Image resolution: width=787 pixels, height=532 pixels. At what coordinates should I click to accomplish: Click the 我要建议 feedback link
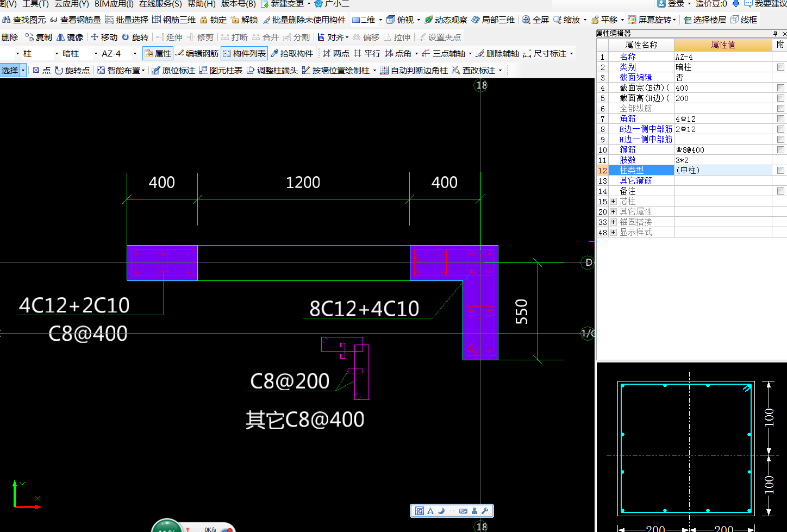coord(765,4)
